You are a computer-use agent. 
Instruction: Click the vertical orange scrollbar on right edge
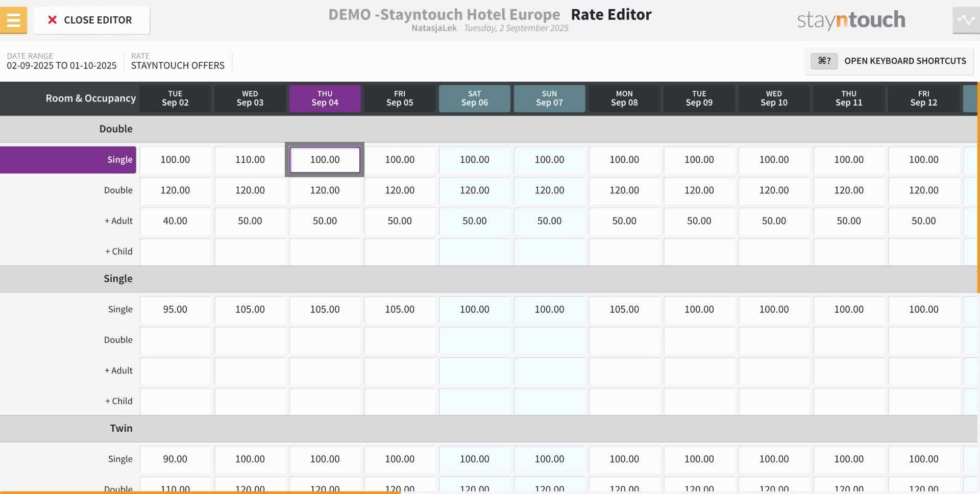(x=978, y=187)
